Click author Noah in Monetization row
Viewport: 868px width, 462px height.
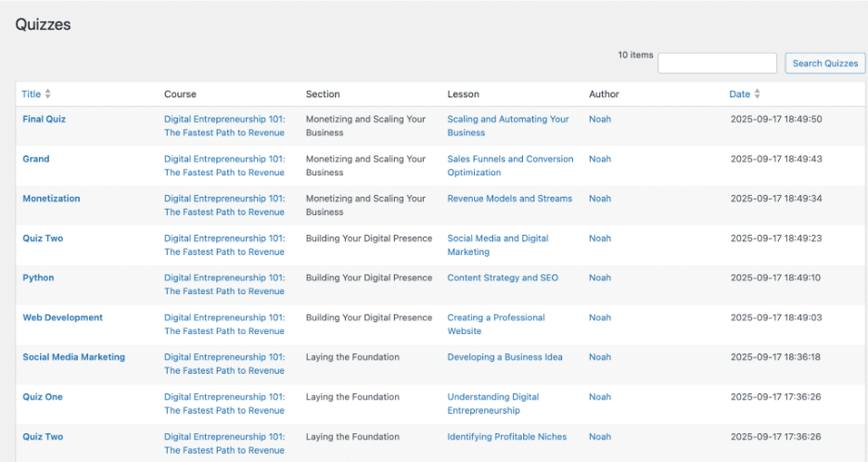point(600,199)
